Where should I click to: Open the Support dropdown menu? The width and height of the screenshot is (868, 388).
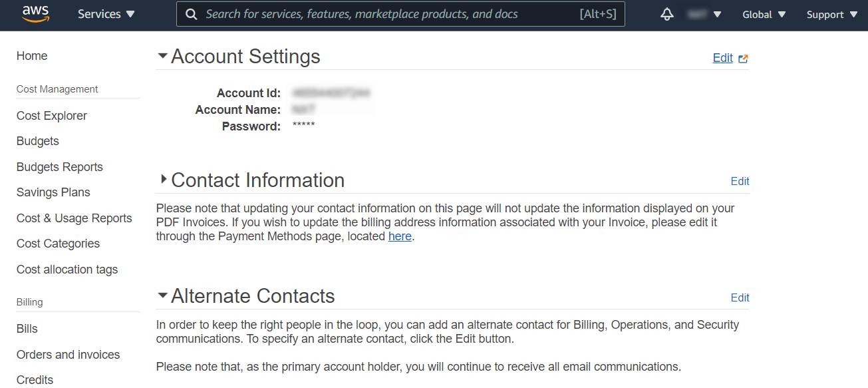[x=831, y=15]
